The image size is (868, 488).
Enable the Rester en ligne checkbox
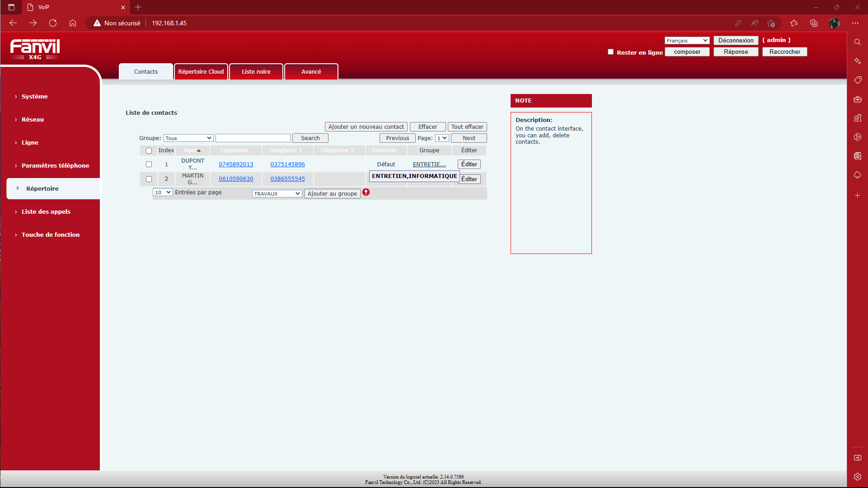(610, 52)
